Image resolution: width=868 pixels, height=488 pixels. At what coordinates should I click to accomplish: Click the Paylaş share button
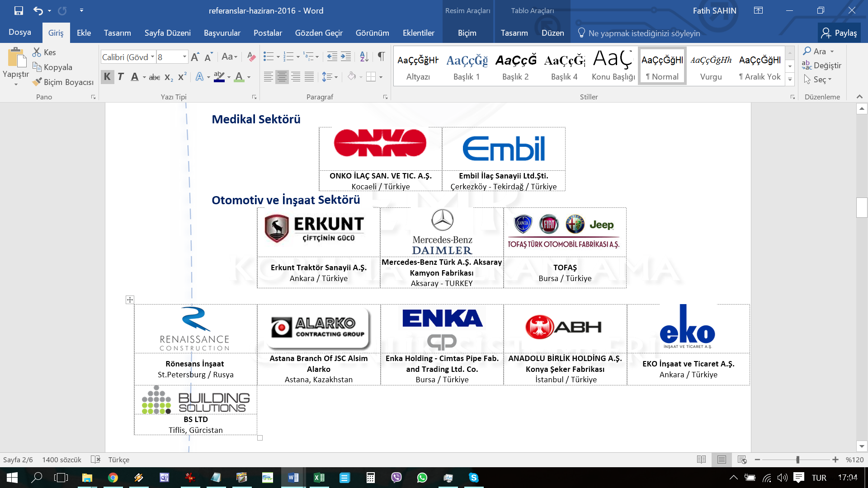click(839, 33)
